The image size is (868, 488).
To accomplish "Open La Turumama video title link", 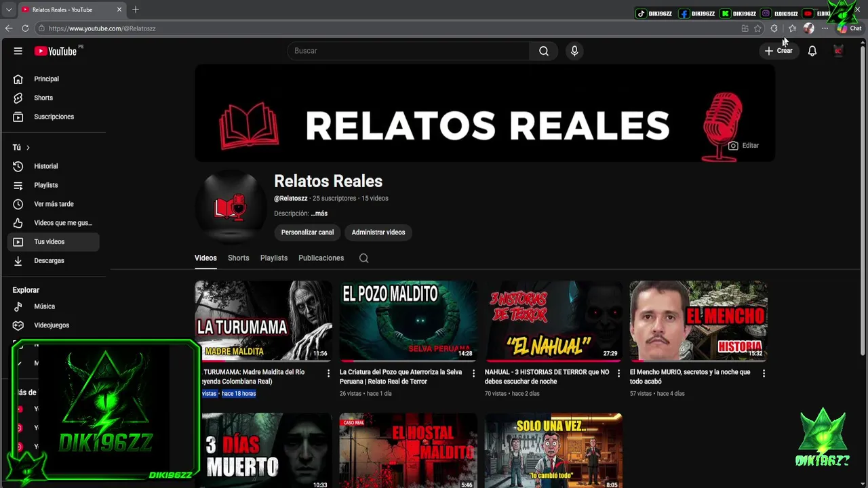I will coord(254,377).
